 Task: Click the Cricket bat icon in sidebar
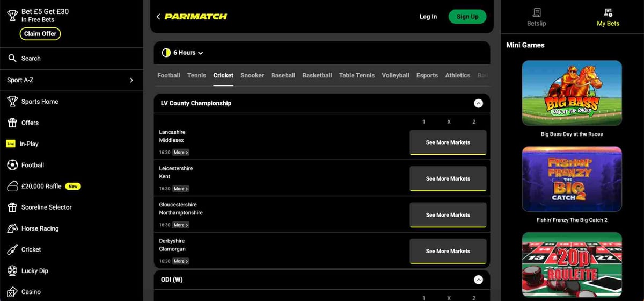pyautogui.click(x=12, y=249)
